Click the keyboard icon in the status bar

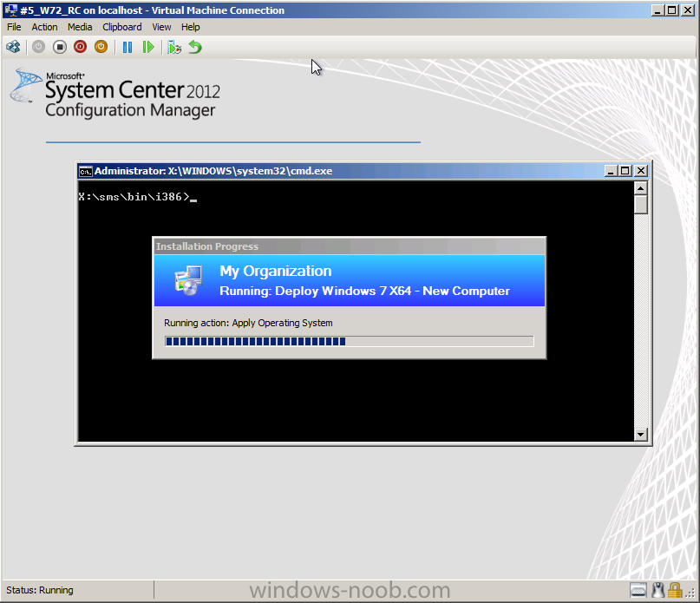click(x=638, y=590)
